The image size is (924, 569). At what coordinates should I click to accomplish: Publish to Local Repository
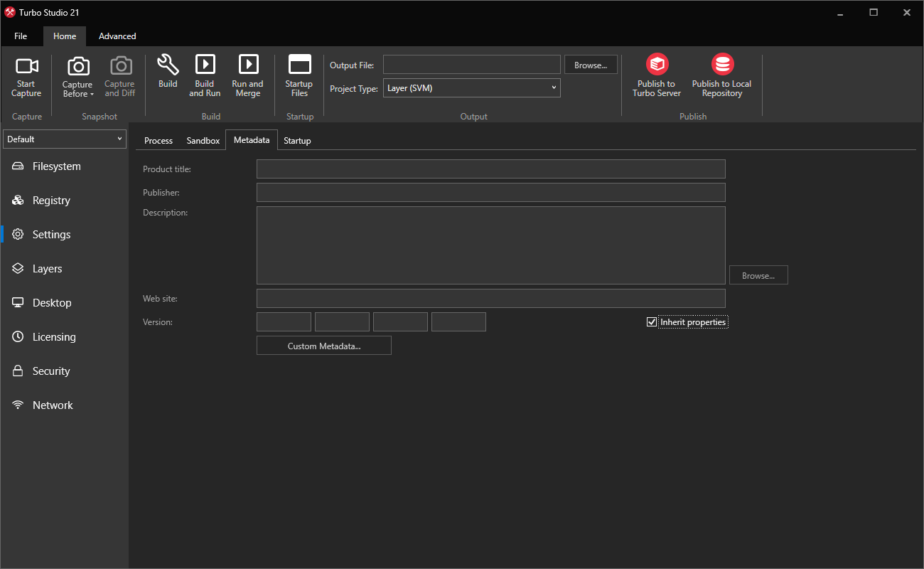click(x=721, y=75)
